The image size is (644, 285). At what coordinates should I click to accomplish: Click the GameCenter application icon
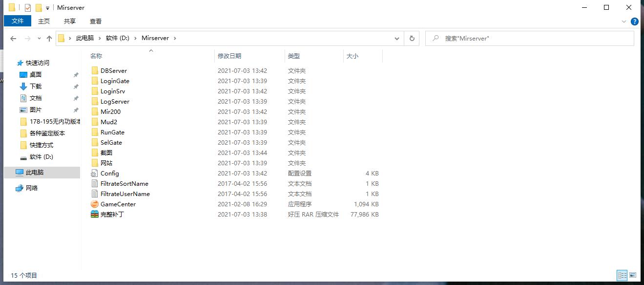pos(95,204)
